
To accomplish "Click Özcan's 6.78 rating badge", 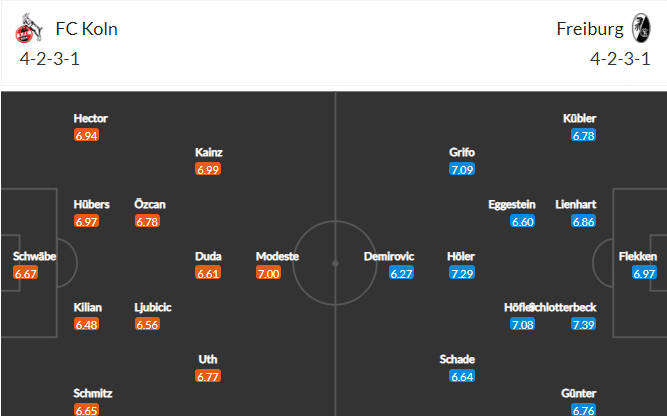I will pyautogui.click(x=147, y=221).
